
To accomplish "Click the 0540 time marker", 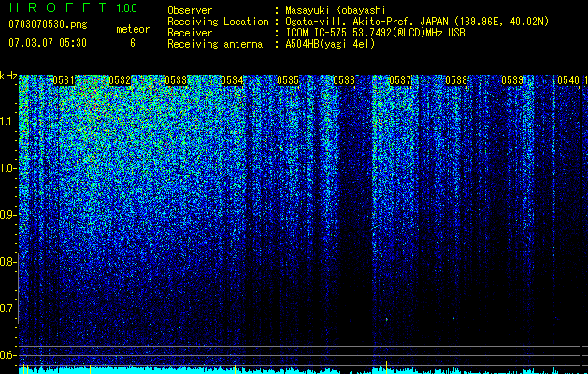I will coord(568,80).
